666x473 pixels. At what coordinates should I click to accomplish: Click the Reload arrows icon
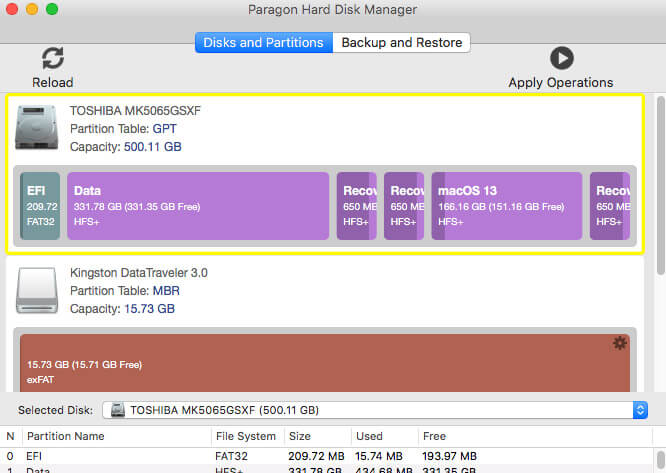52,58
